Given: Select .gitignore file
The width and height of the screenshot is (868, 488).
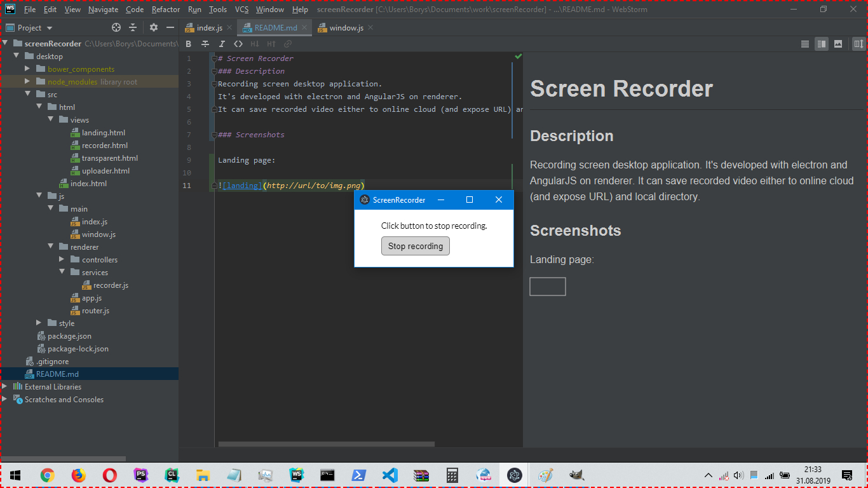Looking at the screenshot, I should click(52, 362).
